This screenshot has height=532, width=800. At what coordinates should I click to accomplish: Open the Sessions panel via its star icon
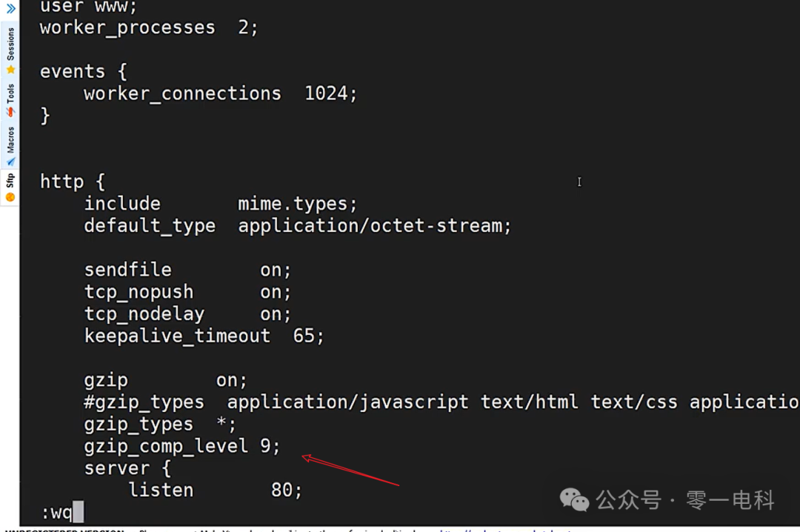pos(10,70)
